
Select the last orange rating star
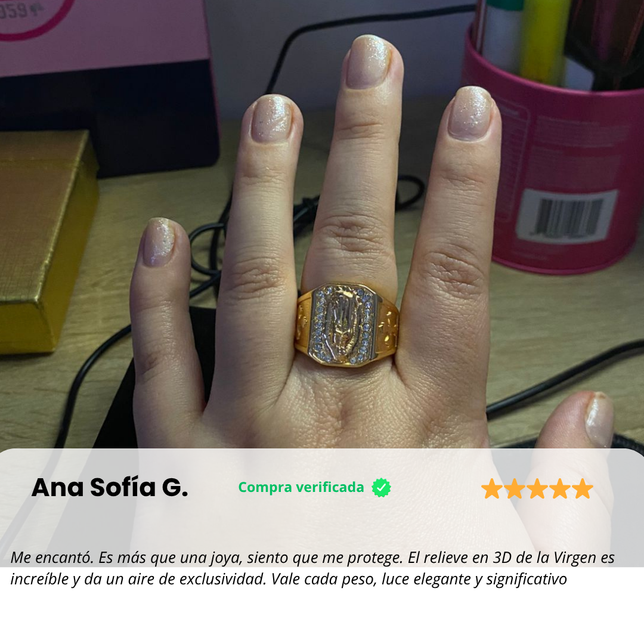(583, 488)
